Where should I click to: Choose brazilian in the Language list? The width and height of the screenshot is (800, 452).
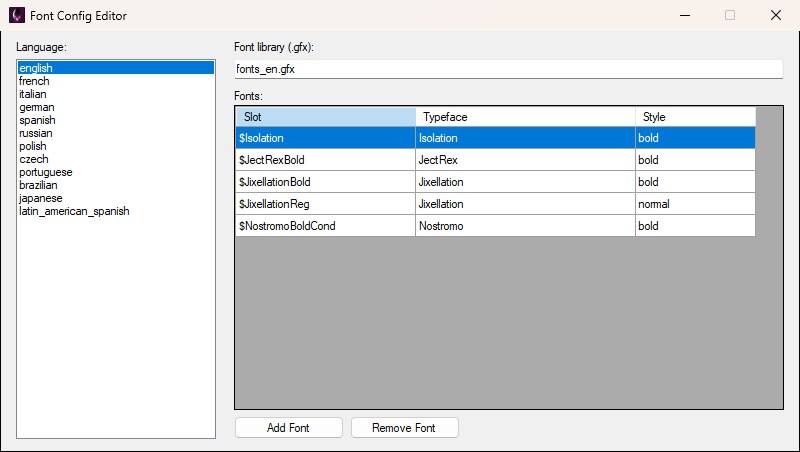(116, 185)
